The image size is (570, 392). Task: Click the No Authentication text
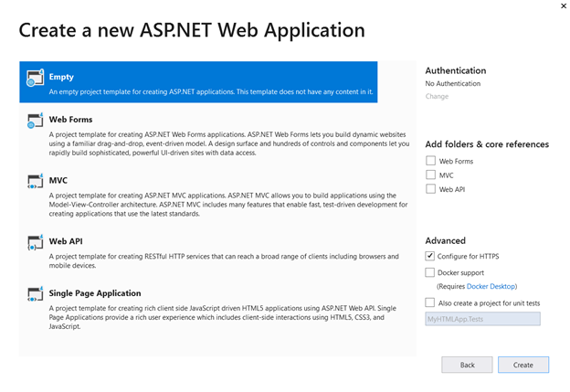click(x=453, y=84)
